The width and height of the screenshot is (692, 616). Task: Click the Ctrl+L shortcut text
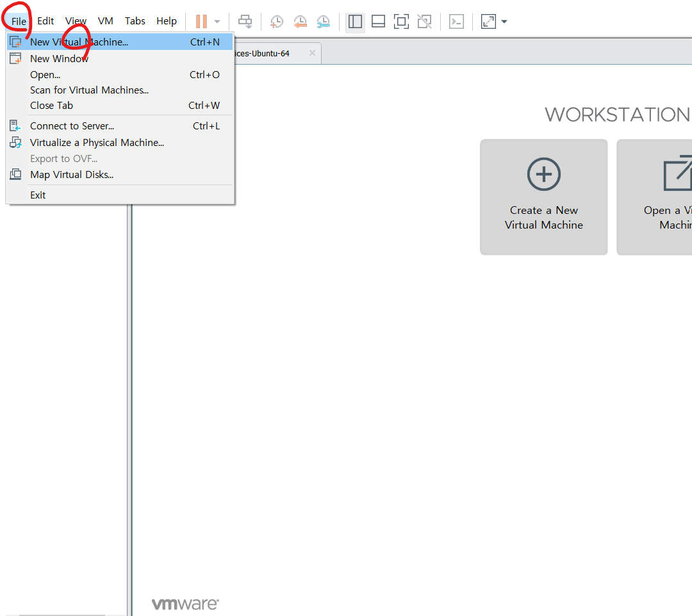pos(206,126)
